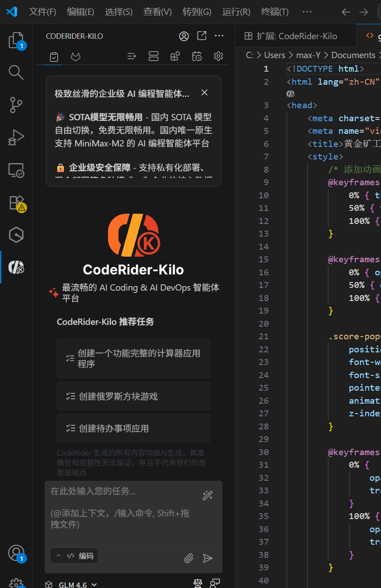Switch to the 扩展: CodeRider-Kilo editor tab

[295, 36]
